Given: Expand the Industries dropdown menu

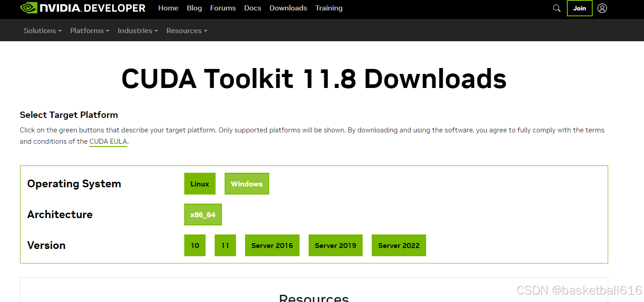Looking at the screenshot, I should pyautogui.click(x=138, y=31).
